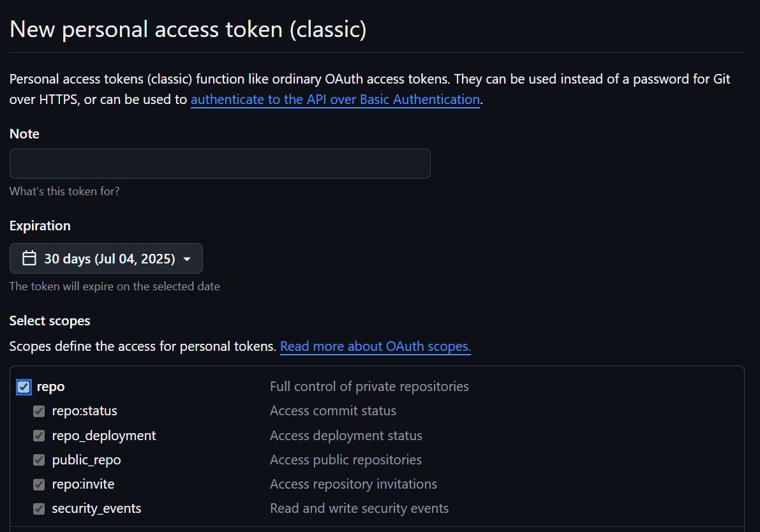Toggle the repo_deployment checkbox
Image resolution: width=760 pixels, height=532 pixels.
[39, 436]
